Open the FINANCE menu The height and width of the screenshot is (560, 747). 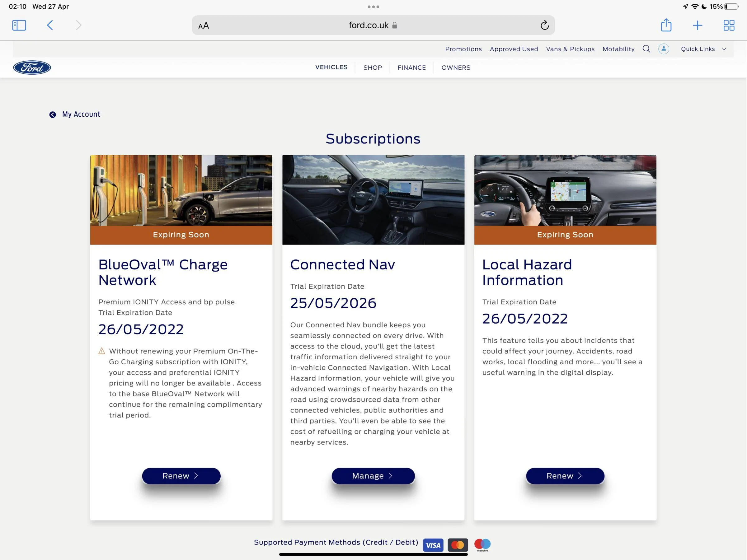pyautogui.click(x=411, y=68)
